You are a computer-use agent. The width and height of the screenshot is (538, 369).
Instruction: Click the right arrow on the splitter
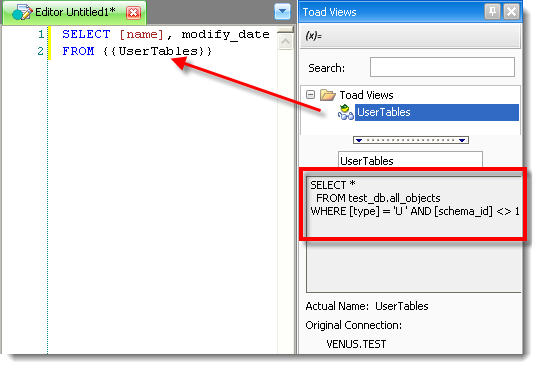tap(462, 140)
